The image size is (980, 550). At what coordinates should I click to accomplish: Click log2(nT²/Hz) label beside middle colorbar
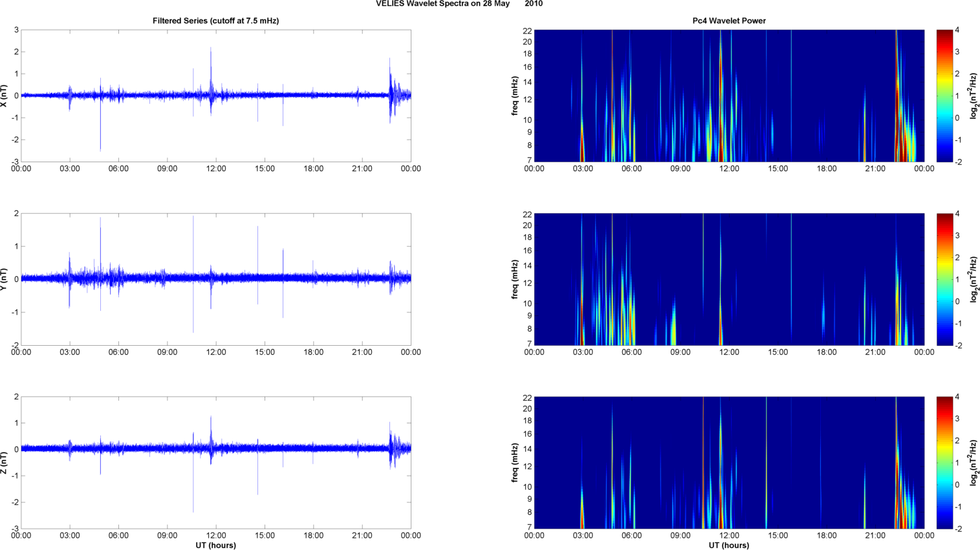click(974, 279)
